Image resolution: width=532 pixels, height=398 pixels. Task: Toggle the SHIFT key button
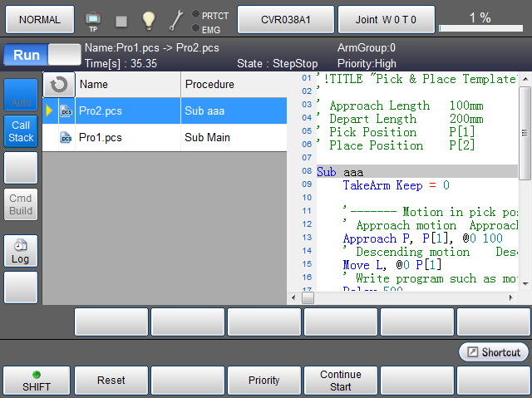[36, 381]
